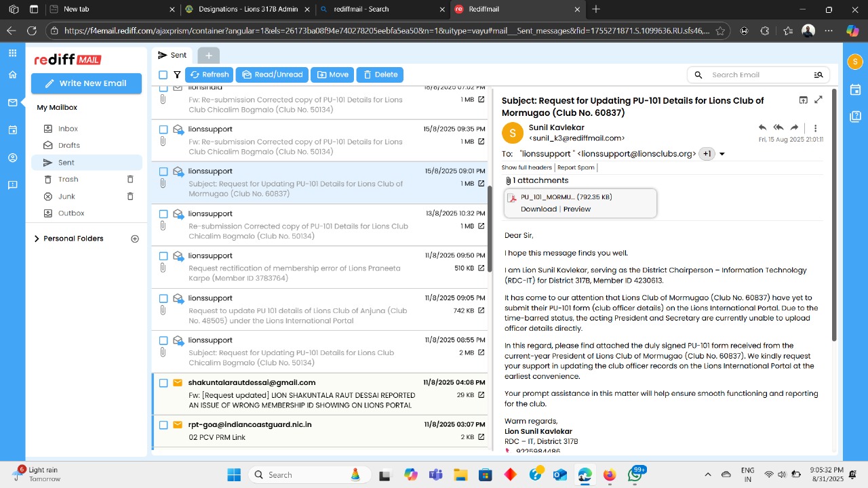Screen dimensions: 868x488
Task: Click the S sender avatar
Action: pos(513,132)
